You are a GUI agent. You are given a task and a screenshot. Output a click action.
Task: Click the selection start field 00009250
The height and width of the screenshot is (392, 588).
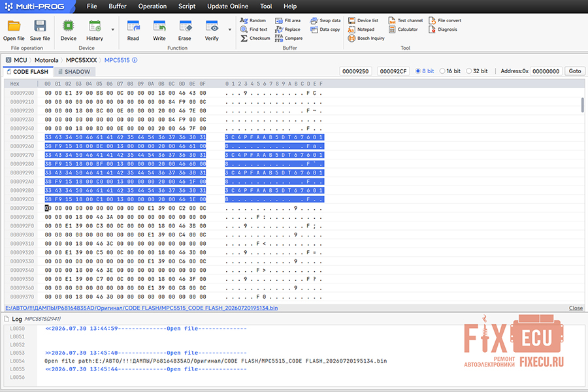[355, 71]
